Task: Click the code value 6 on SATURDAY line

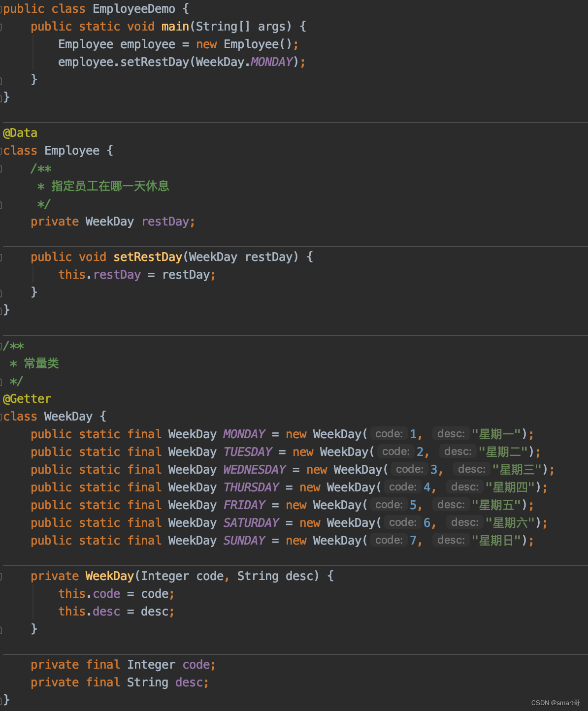Action: tap(427, 523)
